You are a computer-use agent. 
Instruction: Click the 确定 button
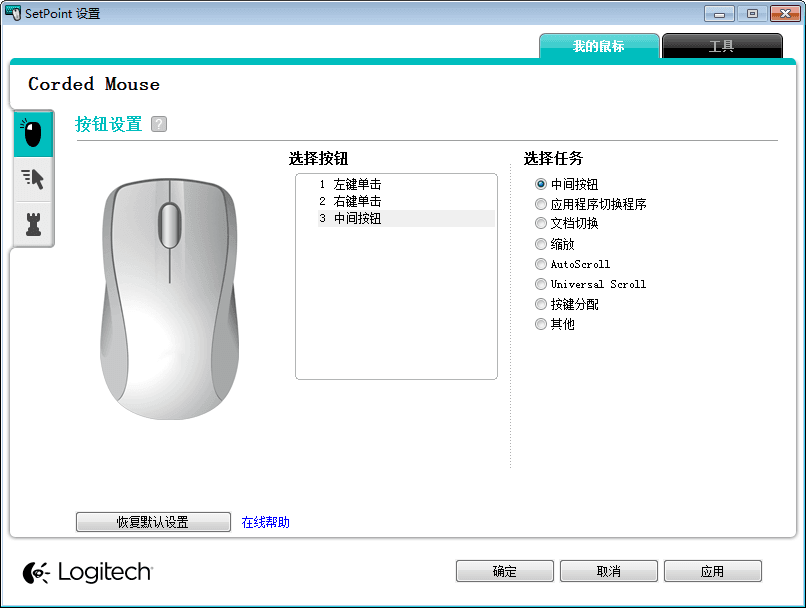point(504,571)
